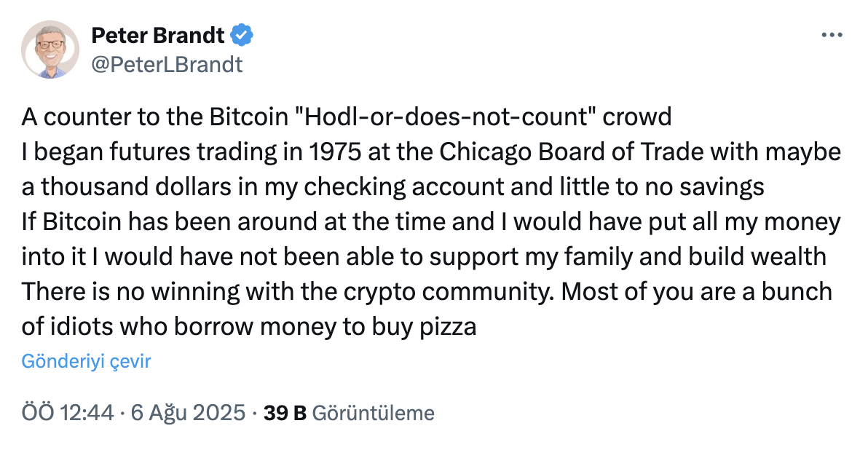Click the 6 Ağu 2025 date
This screenshot has height=450, width=868.
[x=188, y=413]
